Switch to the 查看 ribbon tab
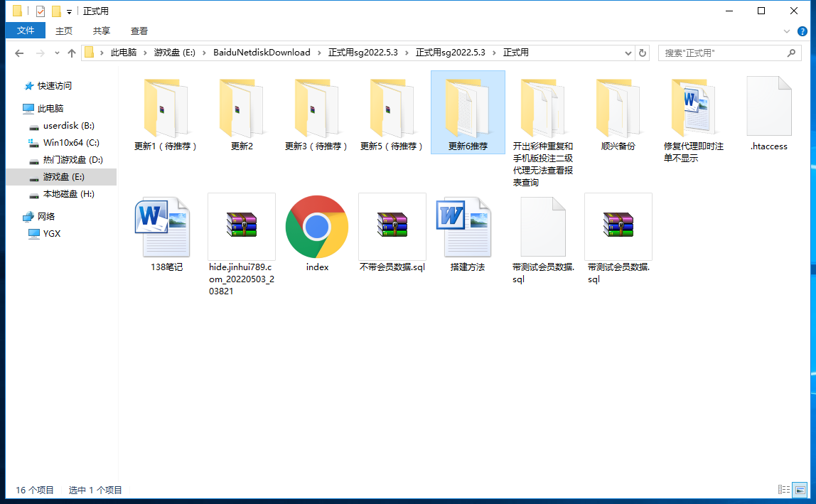Screen dimensions: 816x504 [x=139, y=31]
